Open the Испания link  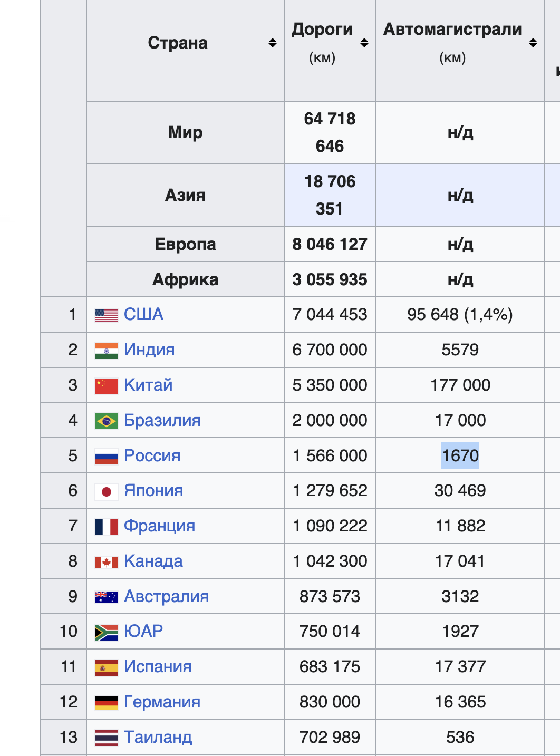point(158,666)
